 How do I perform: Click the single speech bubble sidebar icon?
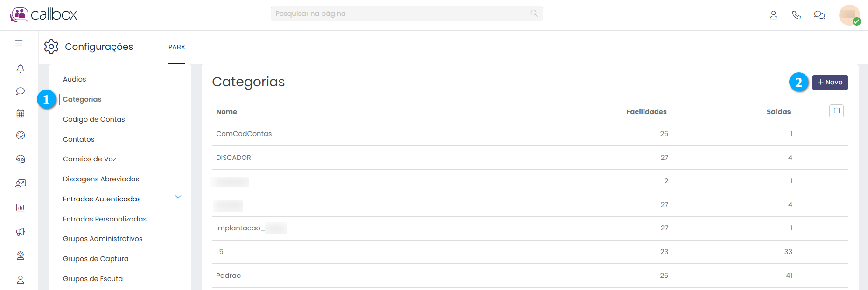(x=20, y=91)
